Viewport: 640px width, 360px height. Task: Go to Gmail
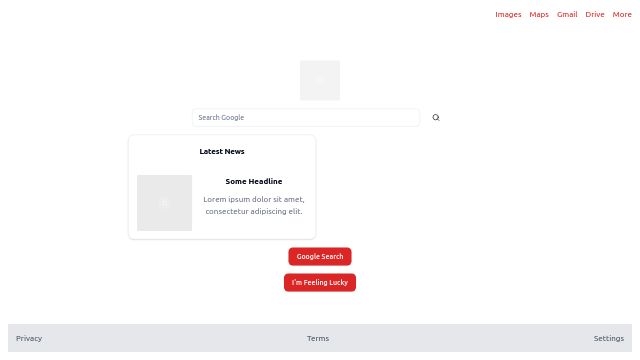567,14
